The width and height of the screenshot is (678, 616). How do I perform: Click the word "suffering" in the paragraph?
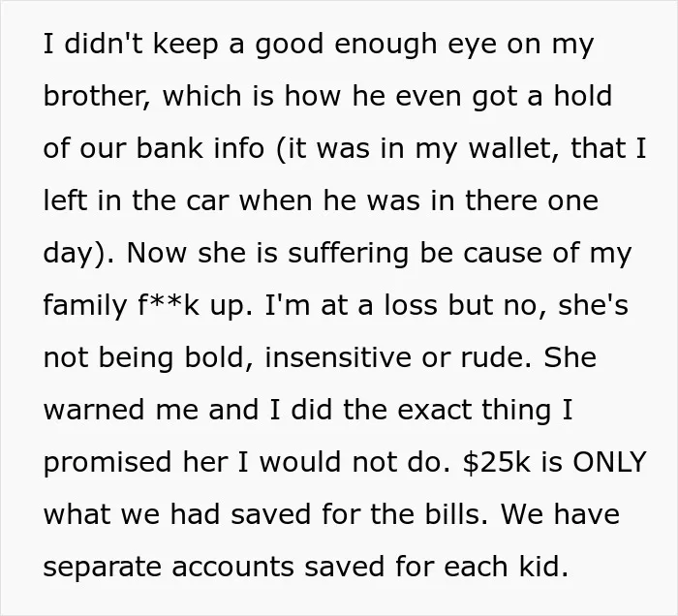click(x=348, y=253)
